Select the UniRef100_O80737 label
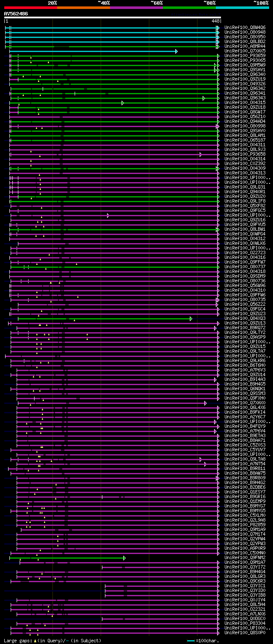Screen dimensions: 273x644 (x=245, y=267)
